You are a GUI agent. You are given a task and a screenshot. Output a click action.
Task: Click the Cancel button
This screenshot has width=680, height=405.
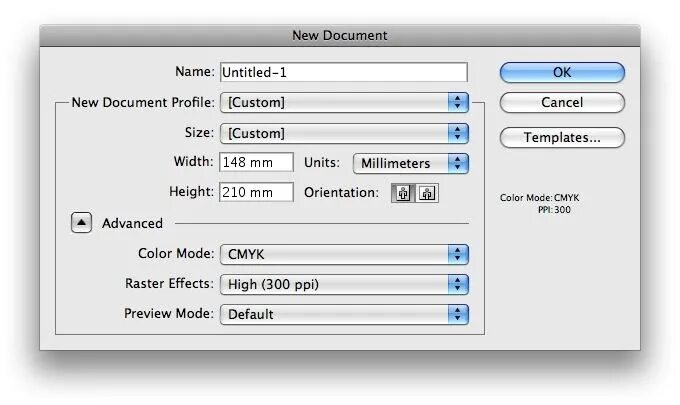point(562,103)
